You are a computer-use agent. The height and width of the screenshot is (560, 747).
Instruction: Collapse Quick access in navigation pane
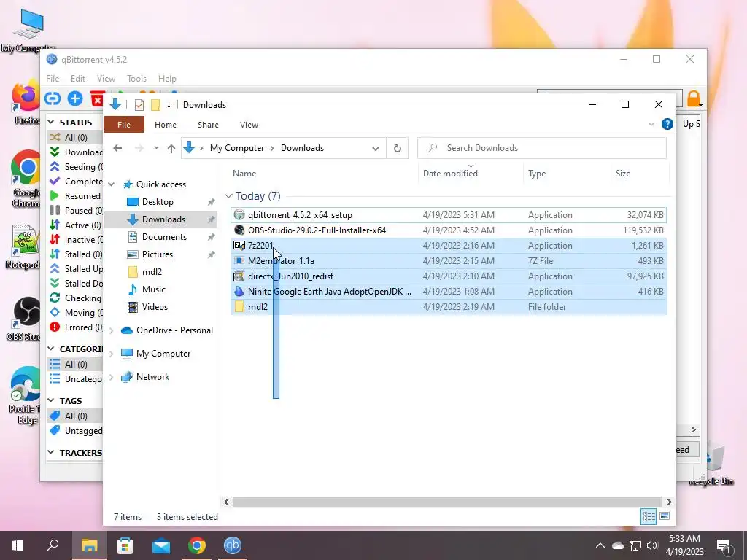pos(112,184)
